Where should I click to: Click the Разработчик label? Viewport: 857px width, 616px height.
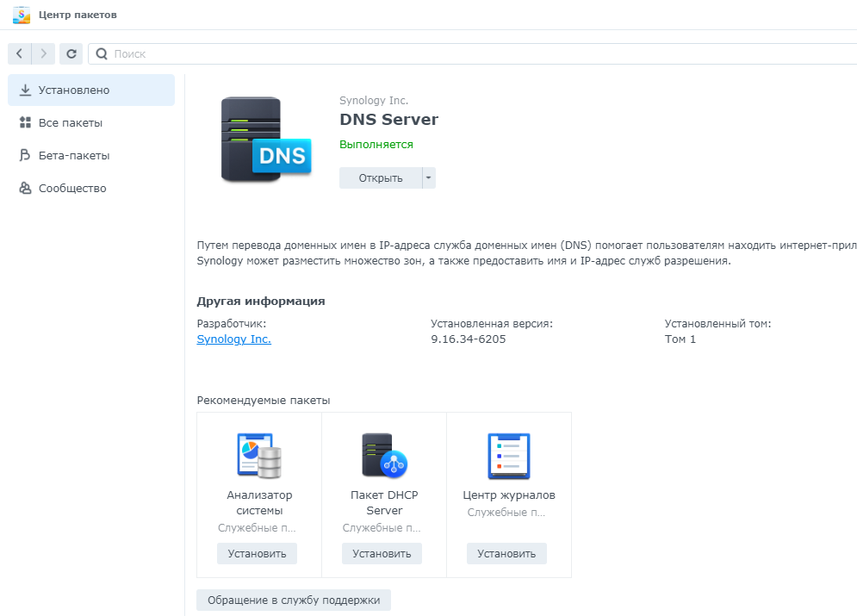pos(232,324)
